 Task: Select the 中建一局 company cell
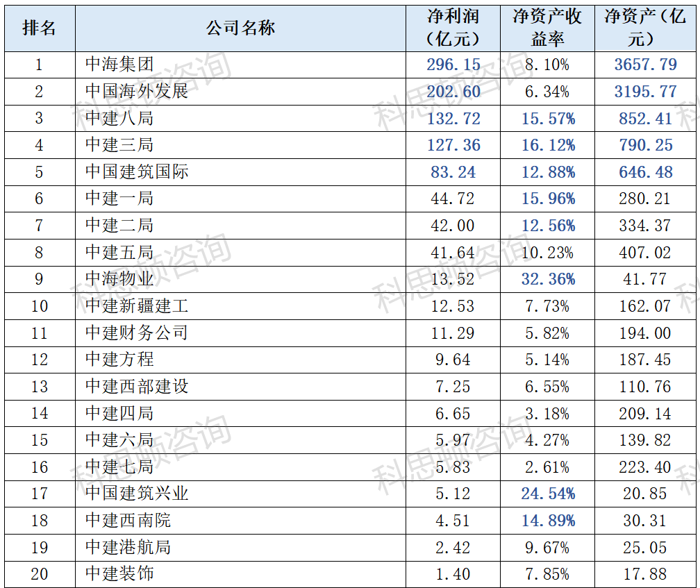pyautogui.click(x=240, y=199)
